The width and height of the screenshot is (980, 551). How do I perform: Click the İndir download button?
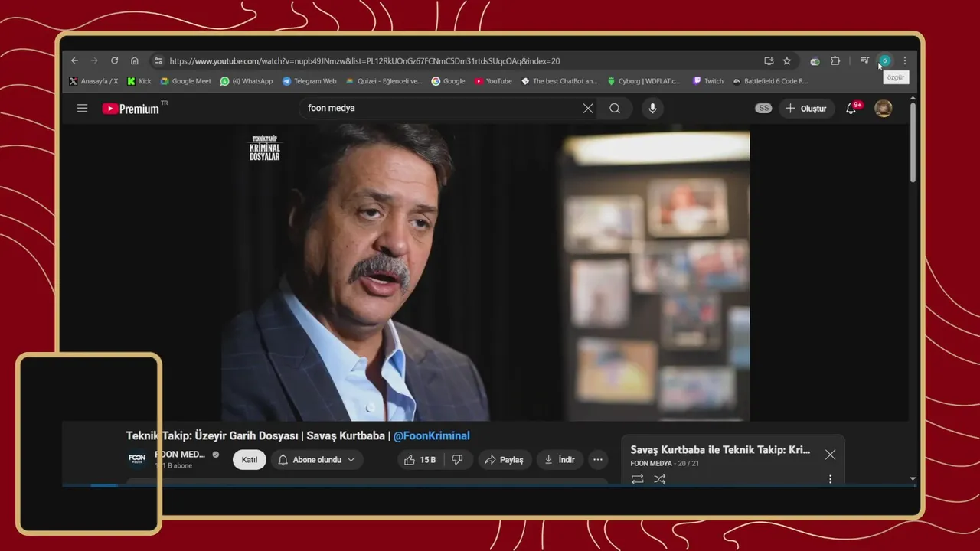pos(560,460)
